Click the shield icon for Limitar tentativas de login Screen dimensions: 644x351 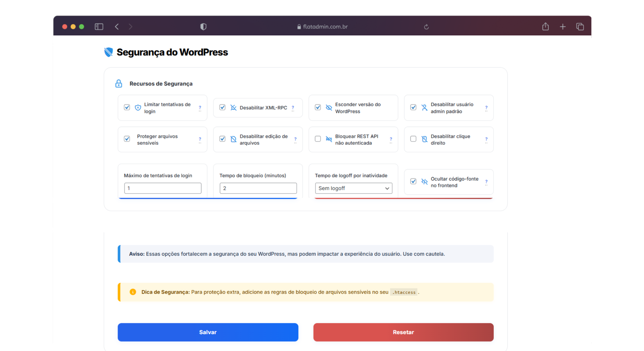pyautogui.click(x=138, y=108)
